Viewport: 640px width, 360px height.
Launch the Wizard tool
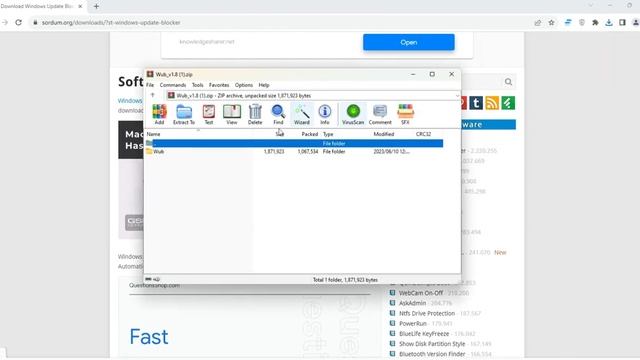click(x=302, y=114)
